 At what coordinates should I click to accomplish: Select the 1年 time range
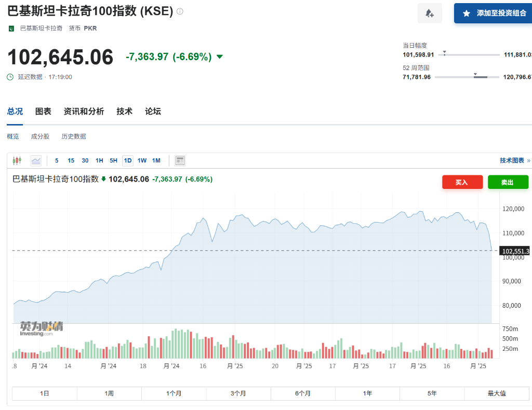pyautogui.click(x=367, y=393)
